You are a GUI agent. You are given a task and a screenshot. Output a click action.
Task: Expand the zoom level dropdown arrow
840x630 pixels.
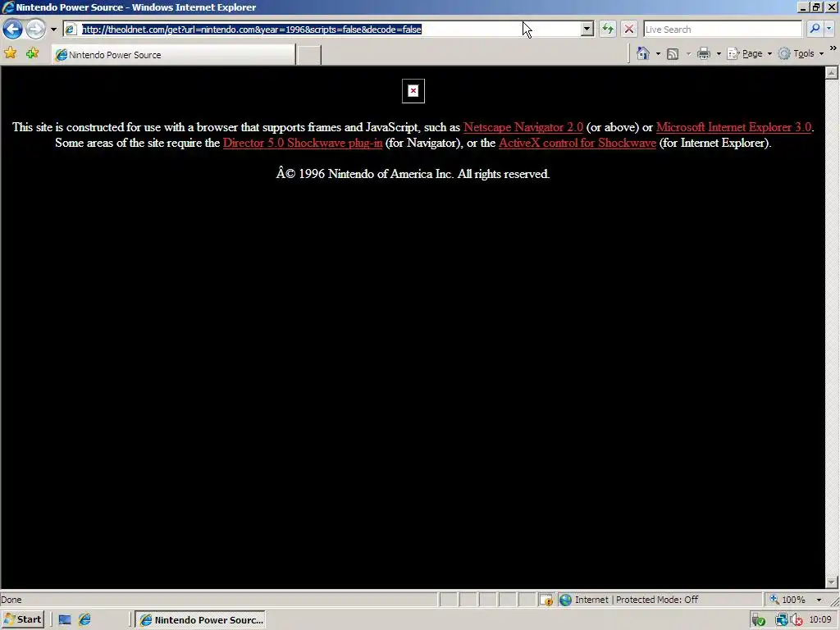[x=819, y=600]
